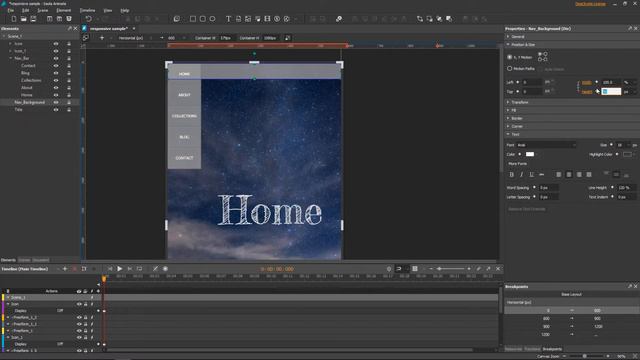Collapse the Text properties section
This screenshot has height=360, width=640.
click(508, 134)
